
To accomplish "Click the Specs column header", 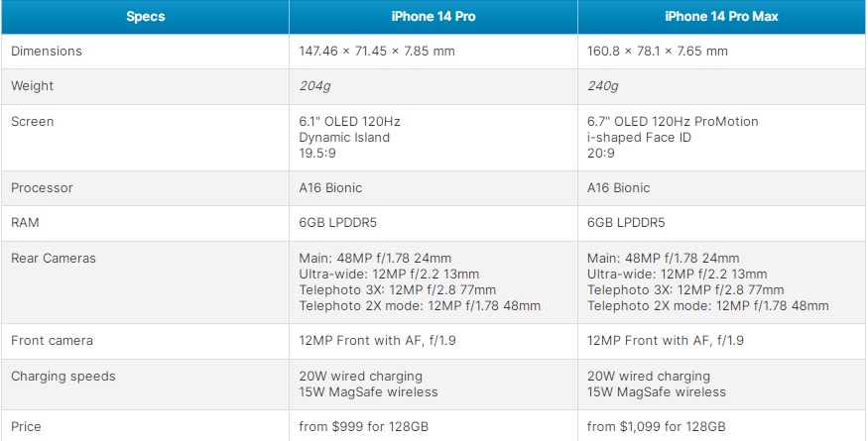I will tap(145, 17).
